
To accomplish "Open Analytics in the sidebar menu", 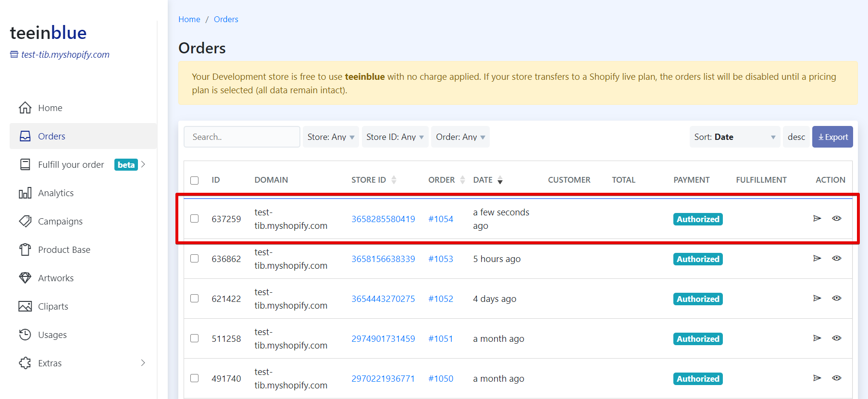I will pos(83,193).
